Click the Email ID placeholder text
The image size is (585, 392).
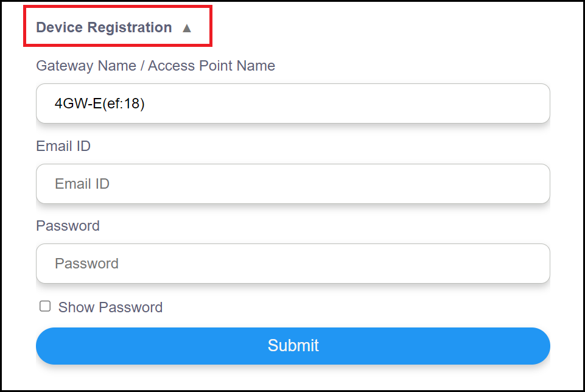click(x=82, y=184)
